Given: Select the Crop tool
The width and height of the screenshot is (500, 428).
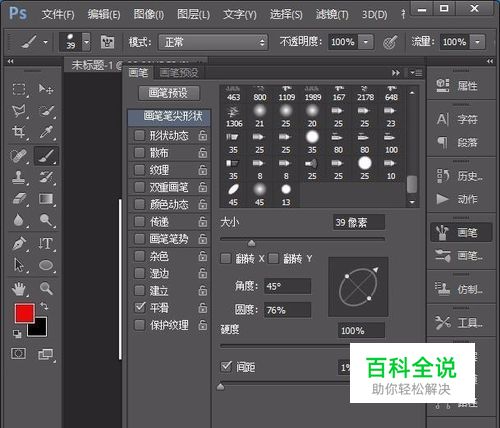Looking at the screenshot, I should pyautogui.click(x=19, y=132).
